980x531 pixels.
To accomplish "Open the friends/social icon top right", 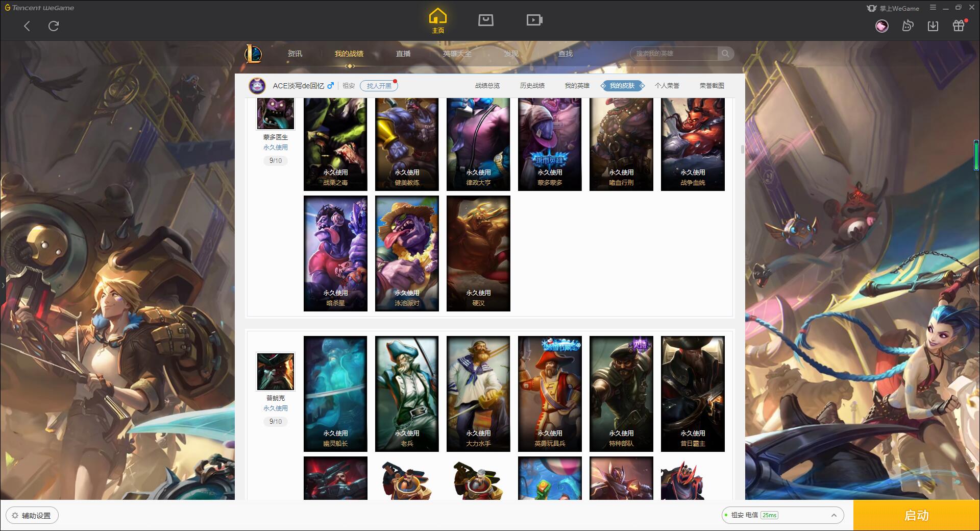I will point(908,26).
